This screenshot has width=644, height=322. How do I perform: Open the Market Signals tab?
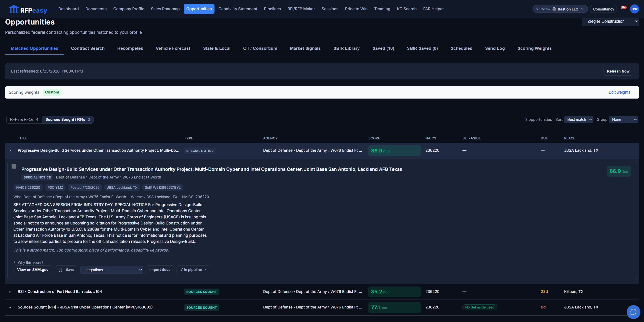pyautogui.click(x=305, y=48)
